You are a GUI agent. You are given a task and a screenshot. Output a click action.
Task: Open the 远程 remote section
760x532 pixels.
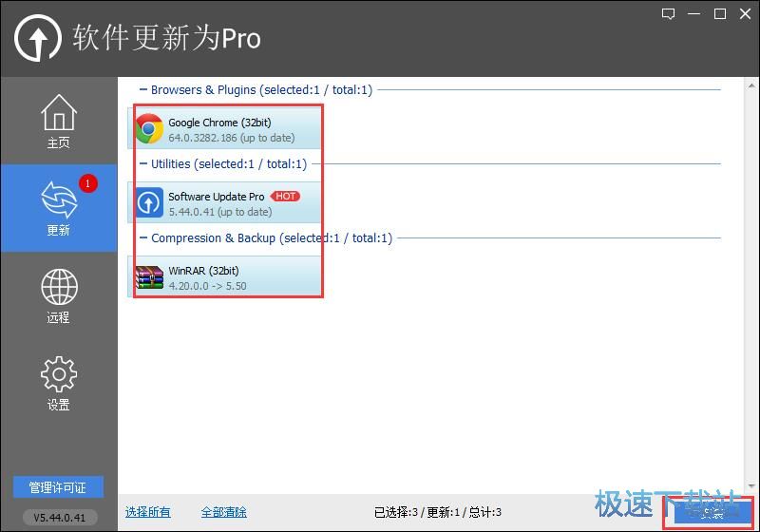pos(59,295)
